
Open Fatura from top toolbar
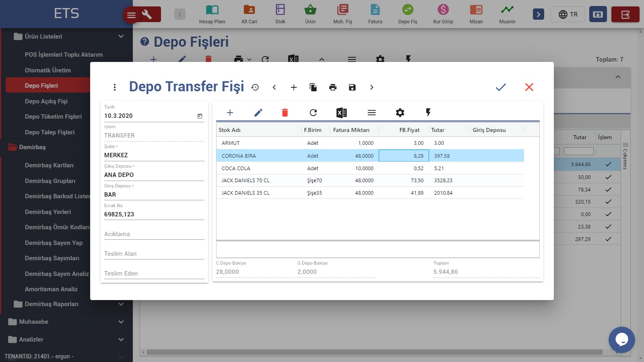(375, 14)
